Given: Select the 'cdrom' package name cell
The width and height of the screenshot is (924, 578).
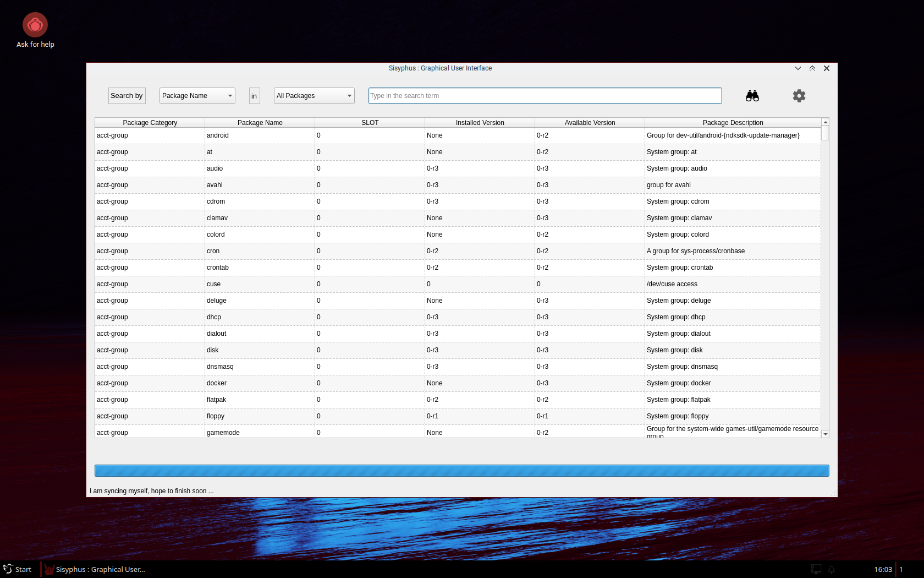Looking at the screenshot, I should [x=260, y=201].
